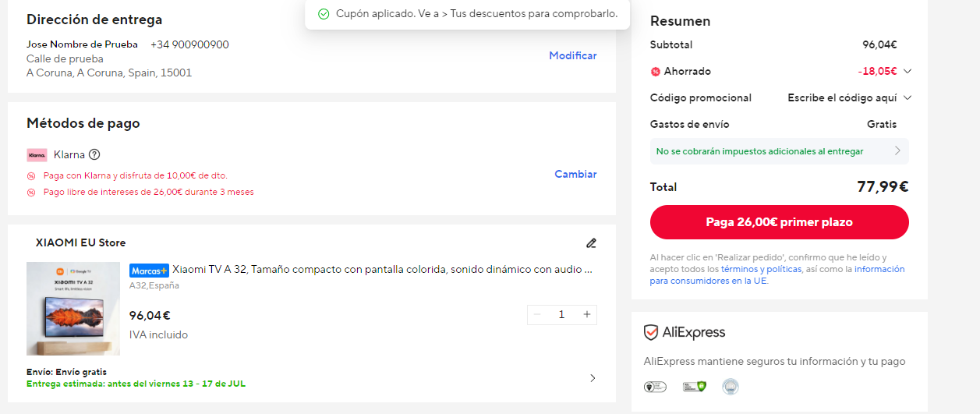Expand the promo code chevron
Image resolution: width=980 pixels, height=414 pixels.
907,98
